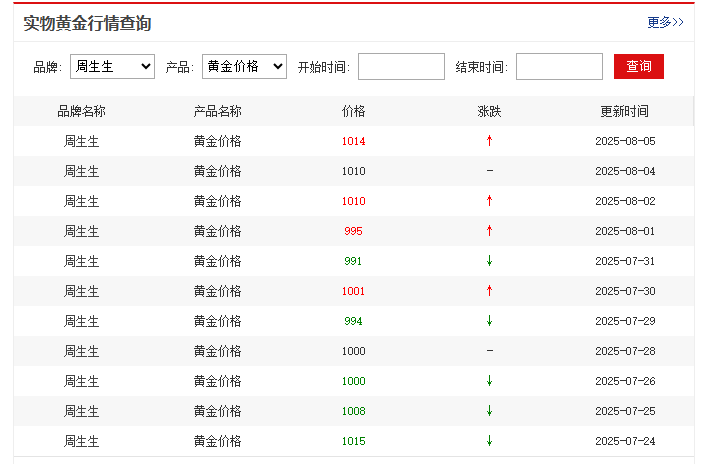Image resolution: width=706 pixels, height=464 pixels.
Task: Select the date 2025-07-29
Action: point(625,321)
